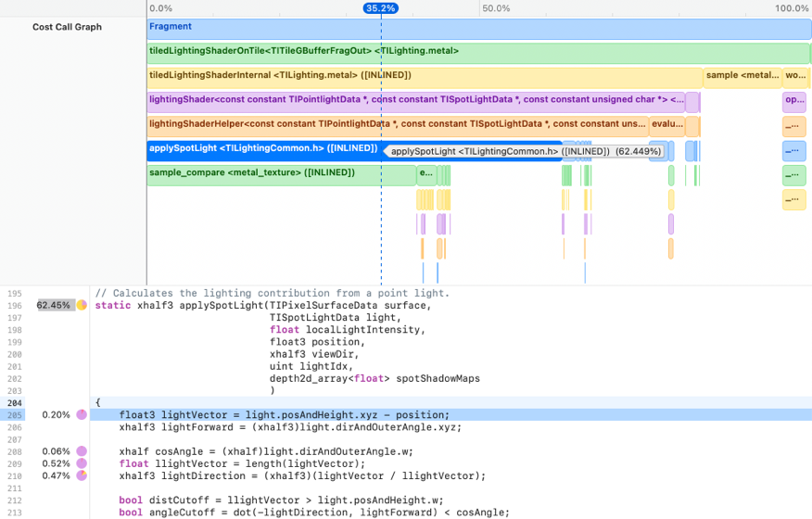Viewport: 812px width, 519px height.
Task: Open the cost pie icon on line 209
Action: pos(82,463)
